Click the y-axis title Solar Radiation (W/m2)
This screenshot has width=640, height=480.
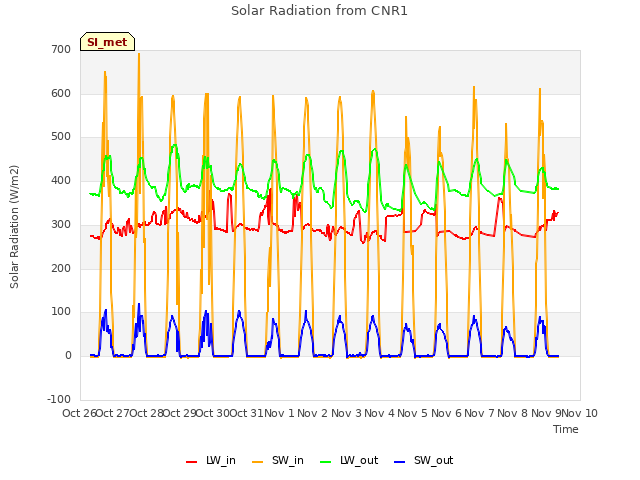[x=14, y=227]
